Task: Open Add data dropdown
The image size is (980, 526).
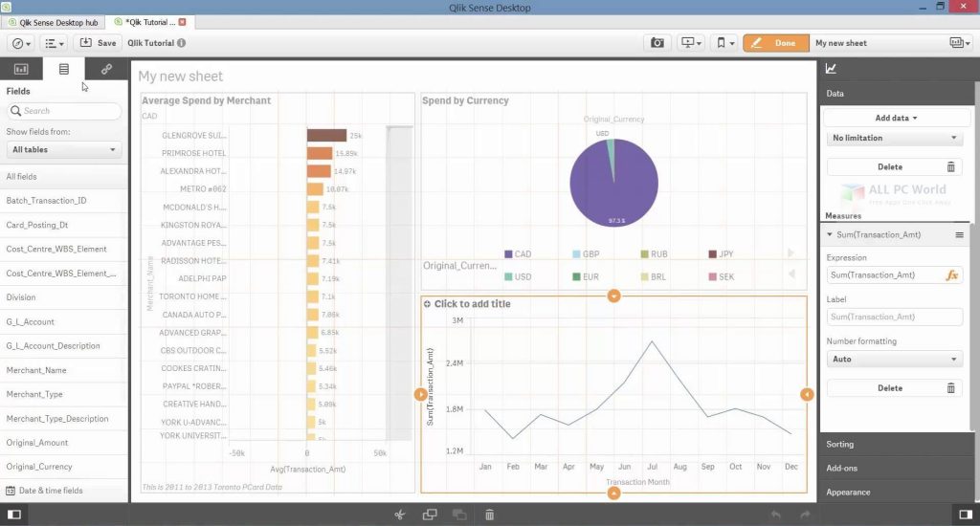Action: [896, 118]
